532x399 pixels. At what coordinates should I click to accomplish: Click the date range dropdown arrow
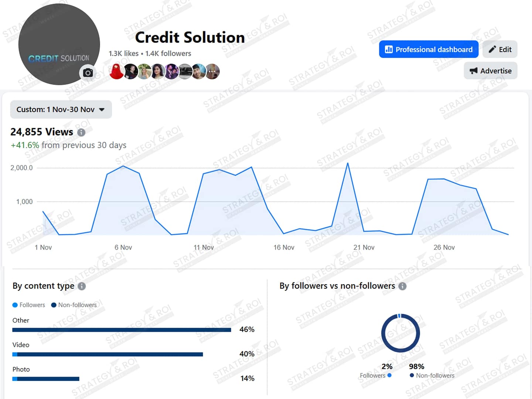(x=102, y=110)
